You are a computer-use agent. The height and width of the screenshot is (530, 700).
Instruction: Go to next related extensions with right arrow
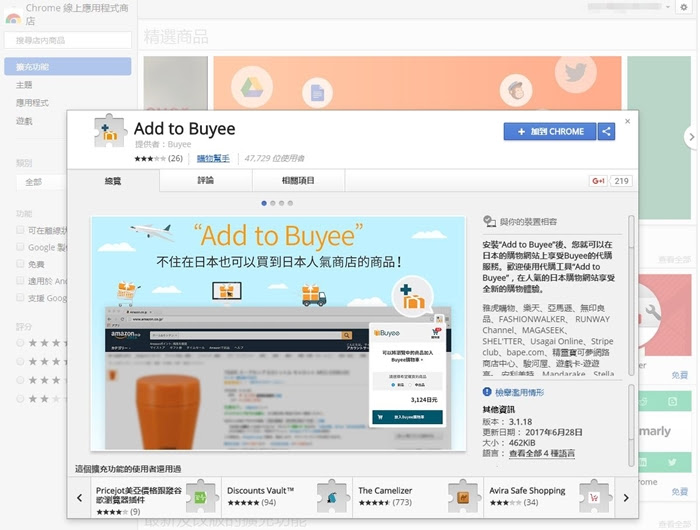point(626,497)
